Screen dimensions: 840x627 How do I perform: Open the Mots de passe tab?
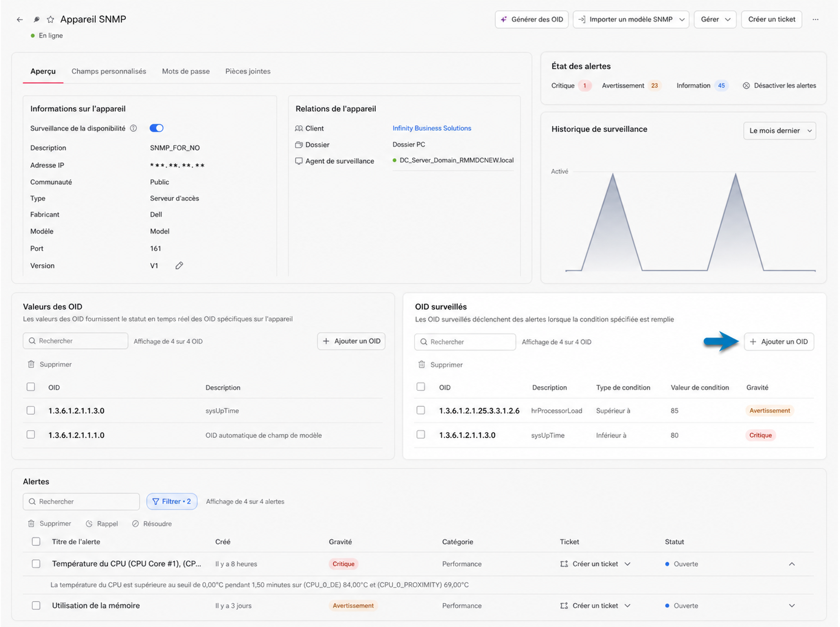[186, 71]
